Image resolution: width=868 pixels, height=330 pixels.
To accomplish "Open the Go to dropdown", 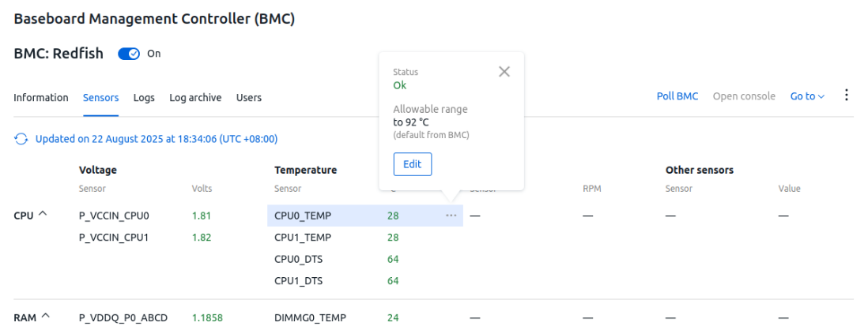I will [807, 96].
